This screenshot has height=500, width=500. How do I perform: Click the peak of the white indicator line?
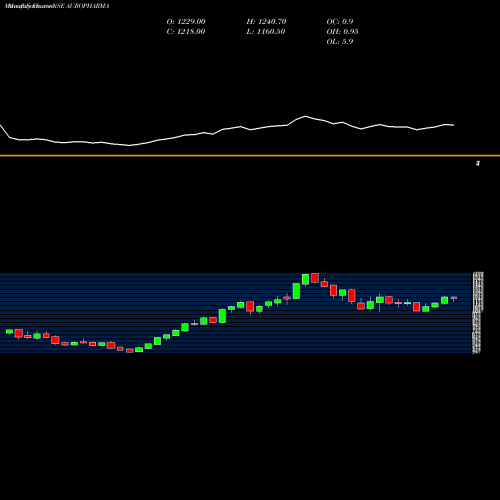(x=305, y=116)
